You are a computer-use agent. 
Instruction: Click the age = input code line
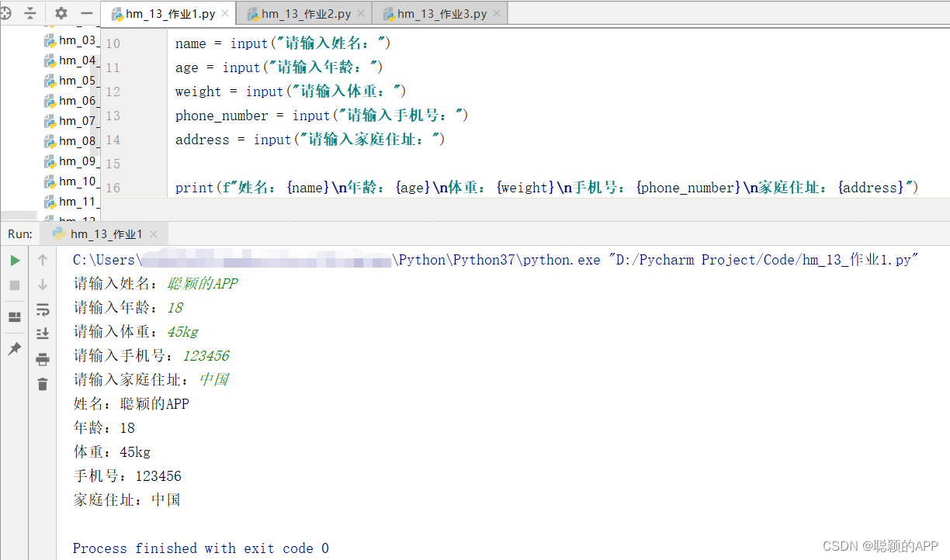[279, 67]
